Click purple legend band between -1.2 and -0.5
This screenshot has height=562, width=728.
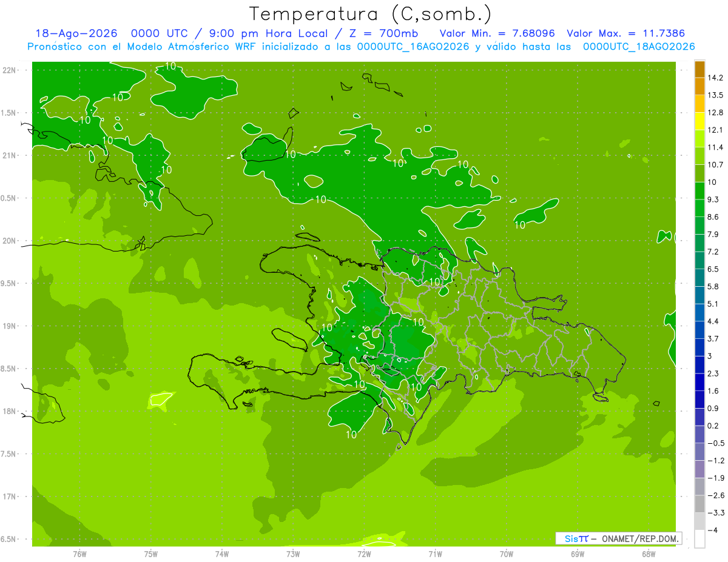(x=699, y=451)
